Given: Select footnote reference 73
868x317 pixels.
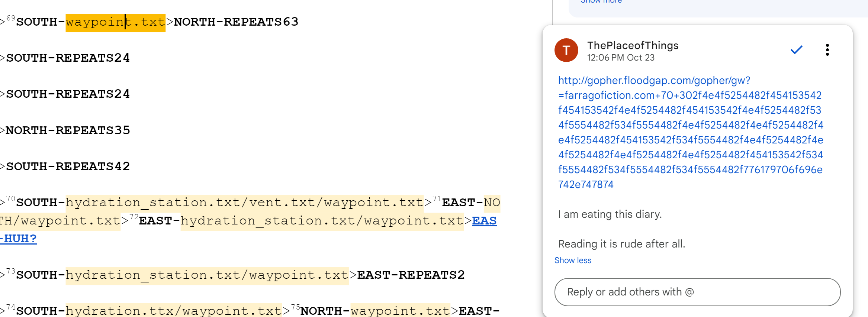Looking at the screenshot, I should click(11, 271).
